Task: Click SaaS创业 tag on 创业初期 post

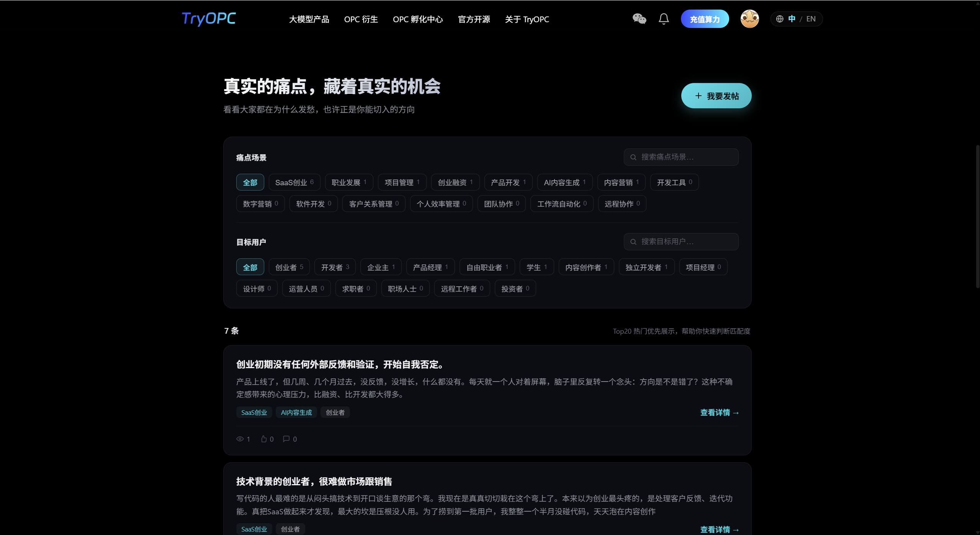Action: tap(254, 413)
